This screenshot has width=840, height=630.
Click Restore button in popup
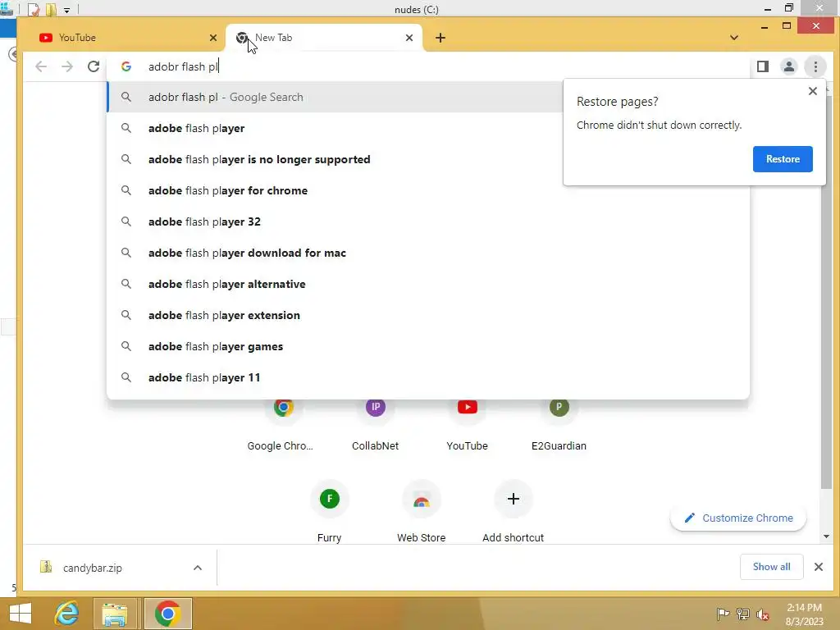click(782, 159)
